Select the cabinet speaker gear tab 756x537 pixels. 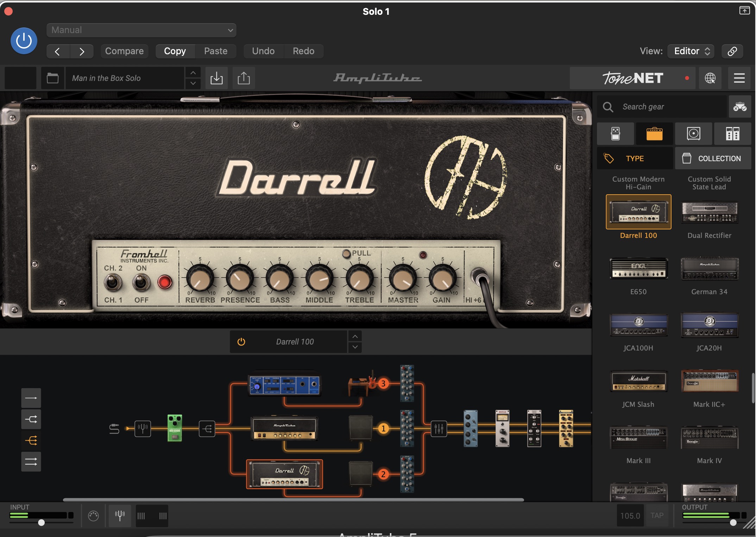[x=693, y=134]
